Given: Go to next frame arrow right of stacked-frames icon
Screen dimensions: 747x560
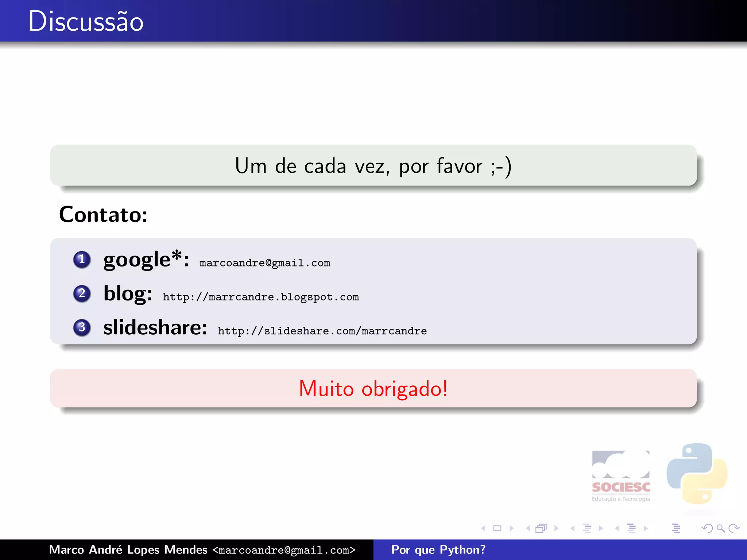Looking at the screenshot, I should pos(556,528).
